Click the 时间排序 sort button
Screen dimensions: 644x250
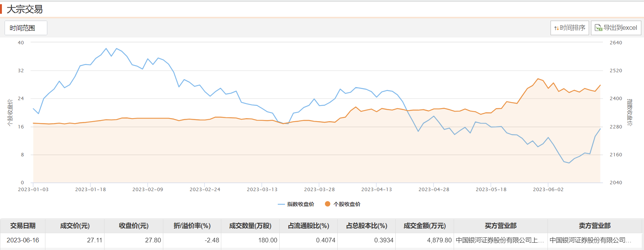coord(570,28)
